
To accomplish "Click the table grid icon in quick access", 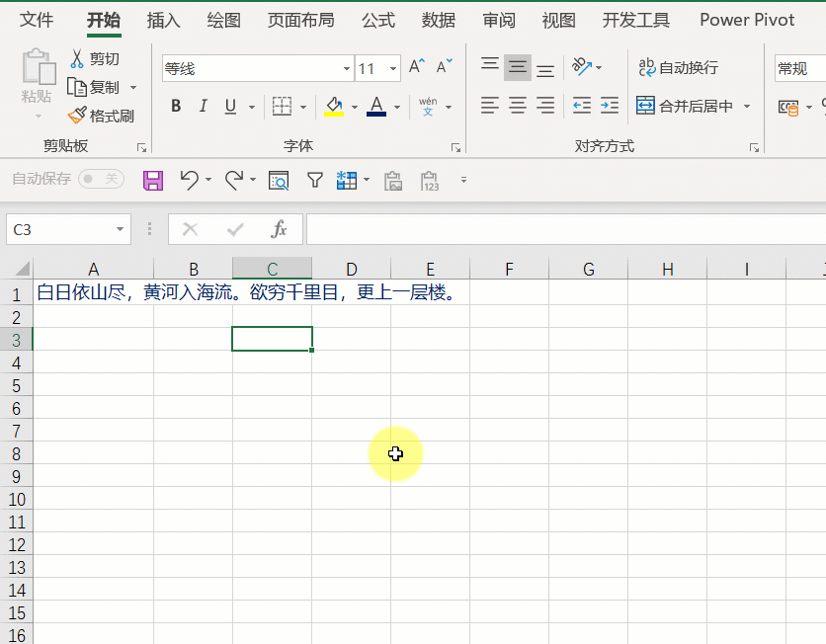I will [x=347, y=180].
